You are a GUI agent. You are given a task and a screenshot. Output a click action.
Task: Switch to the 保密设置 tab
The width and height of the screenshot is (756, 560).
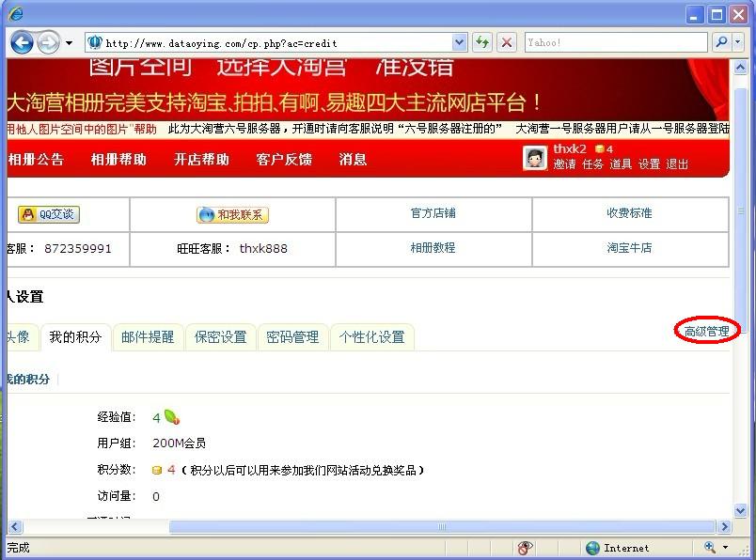coord(220,337)
